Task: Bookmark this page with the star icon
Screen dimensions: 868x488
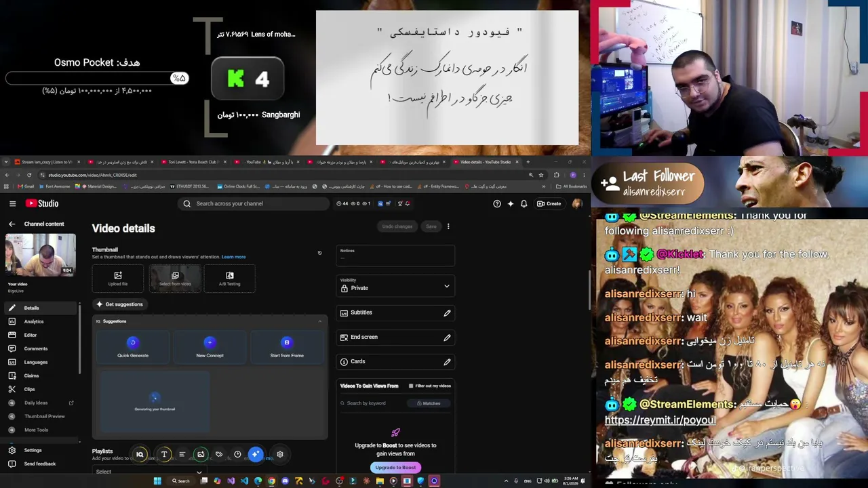Action: 541,175
